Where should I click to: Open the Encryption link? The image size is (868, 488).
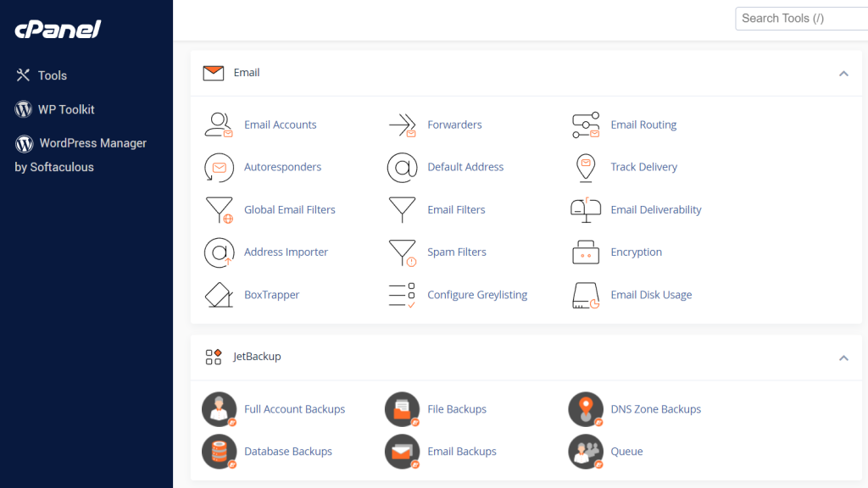[x=636, y=252]
